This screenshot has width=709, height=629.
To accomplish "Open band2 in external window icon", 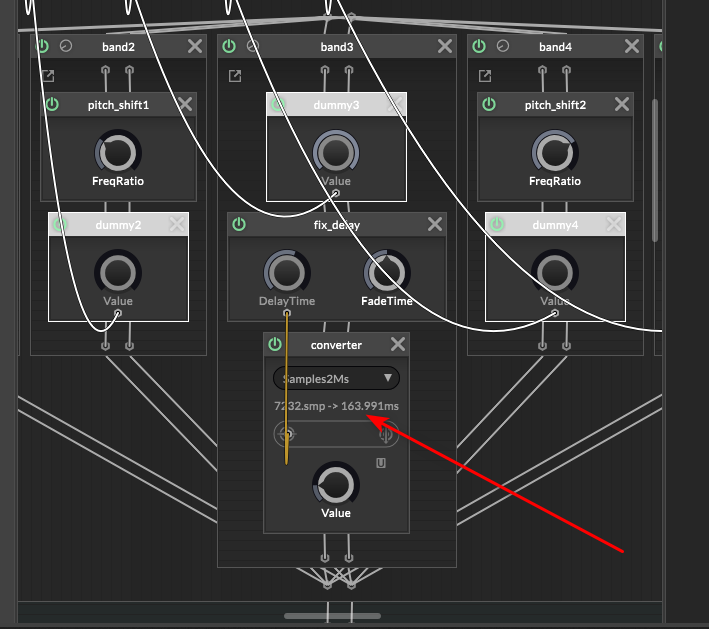I will 48,76.
